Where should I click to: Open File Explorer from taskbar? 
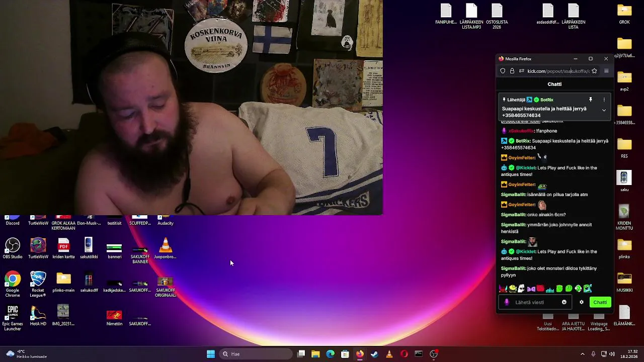[315, 354]
